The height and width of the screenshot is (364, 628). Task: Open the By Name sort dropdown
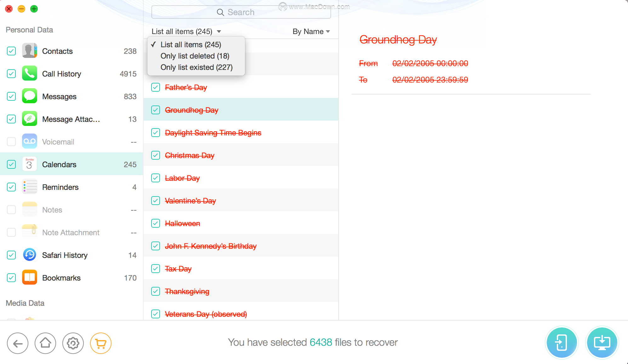coord(311,31)
